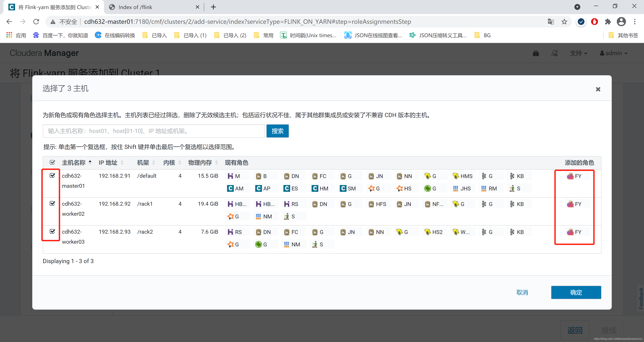644x342 pixels.
Task: Close the host selection dialog
Action: click(x=598, y=89)
